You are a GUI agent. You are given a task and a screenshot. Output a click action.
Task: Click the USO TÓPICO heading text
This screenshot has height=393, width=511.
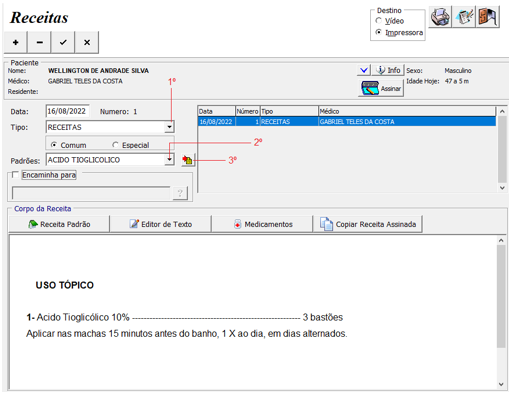point(65,285)
